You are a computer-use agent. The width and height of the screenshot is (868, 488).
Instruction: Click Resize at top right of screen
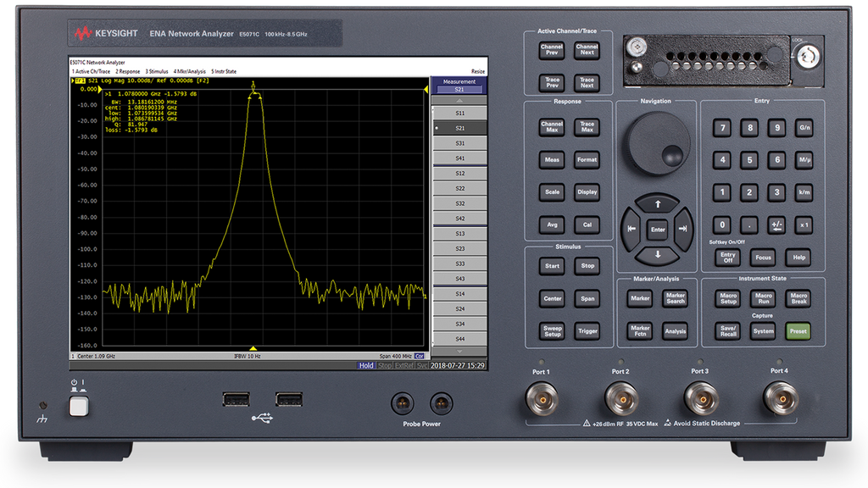click(x=476, y=69)
